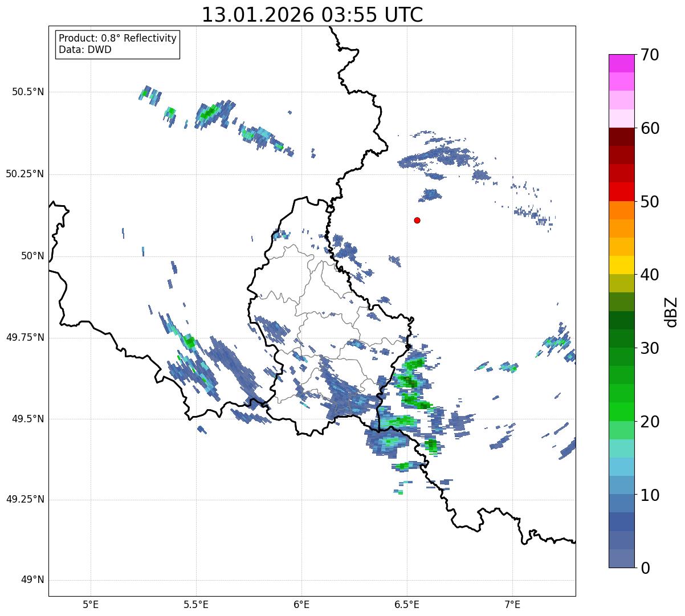
Task: Click the latitude label 49.75°N
Action: [25, 337]
